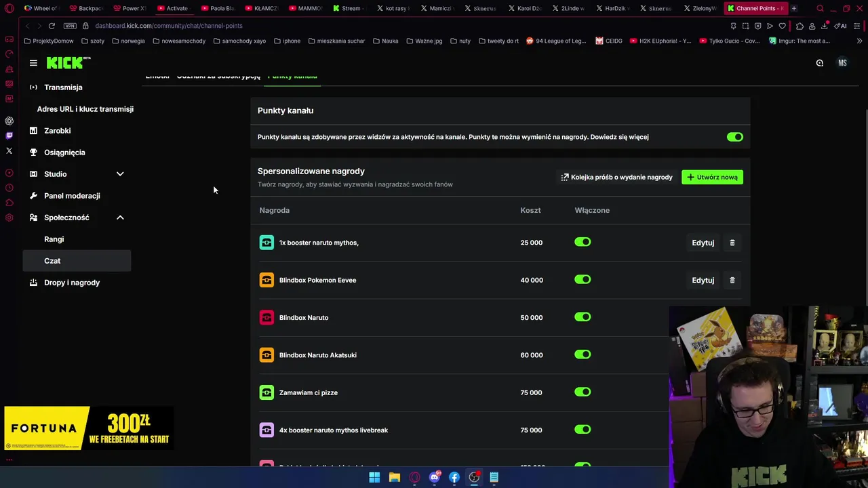Open Opera easy setup menu

pyautogui.click(x=858, y=26)
